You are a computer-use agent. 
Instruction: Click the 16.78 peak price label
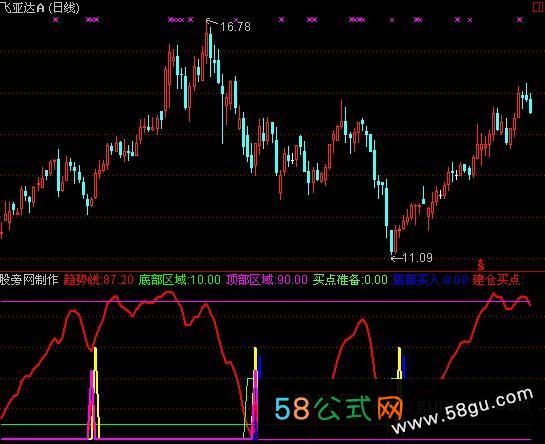[x=235, y=27]
